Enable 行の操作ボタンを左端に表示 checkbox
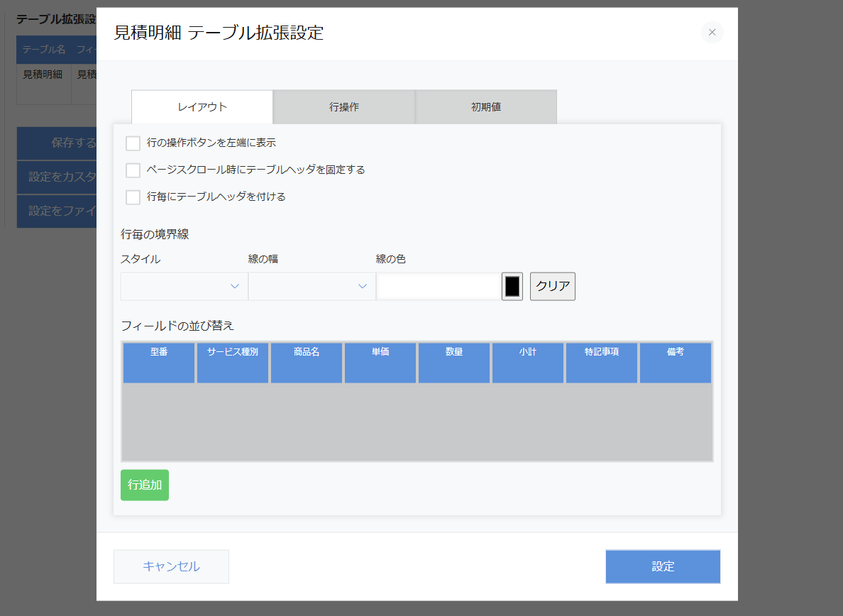 tap(132, 143)
